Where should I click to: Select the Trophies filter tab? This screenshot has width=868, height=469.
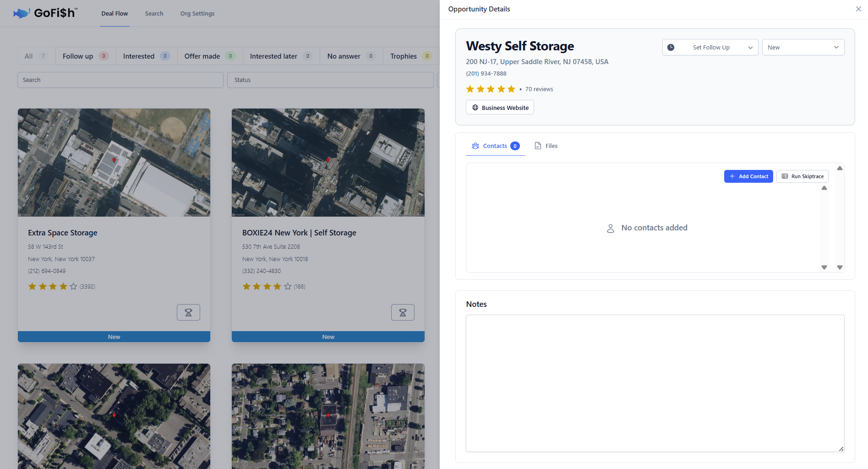[x=411, y=56]
